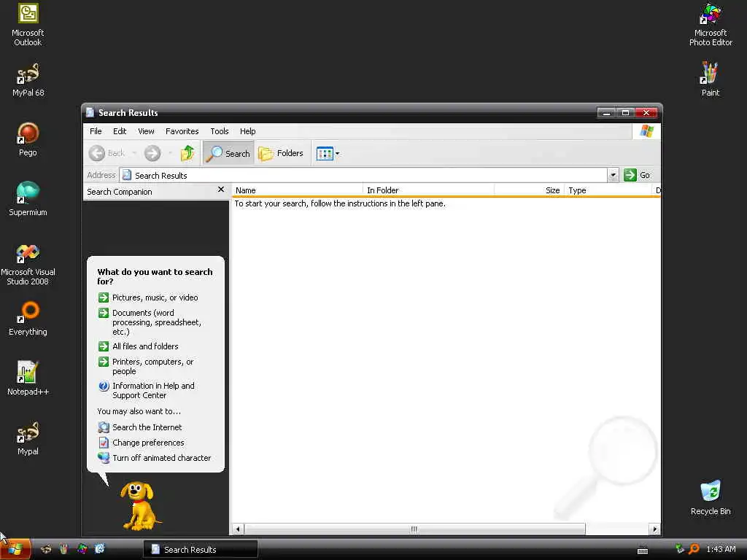This screenshot has height=560, width=747.
Task: Select Pego desktop icon
Action: 28,139
